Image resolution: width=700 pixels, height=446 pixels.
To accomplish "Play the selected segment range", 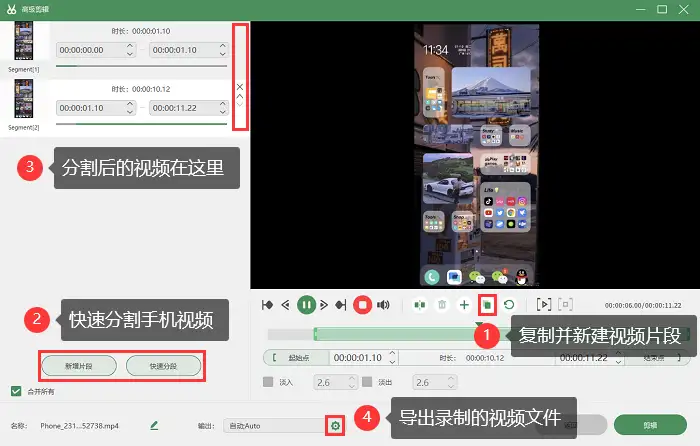I will (544, 305).
